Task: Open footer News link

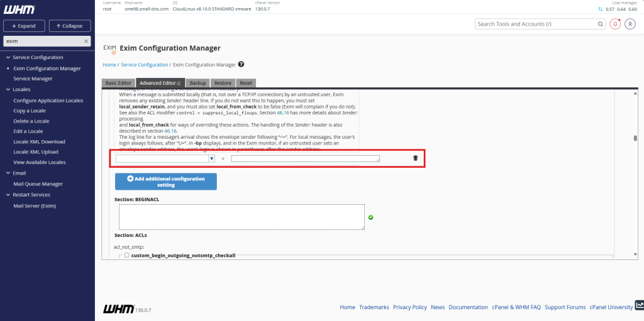Action: click(438, 307)
